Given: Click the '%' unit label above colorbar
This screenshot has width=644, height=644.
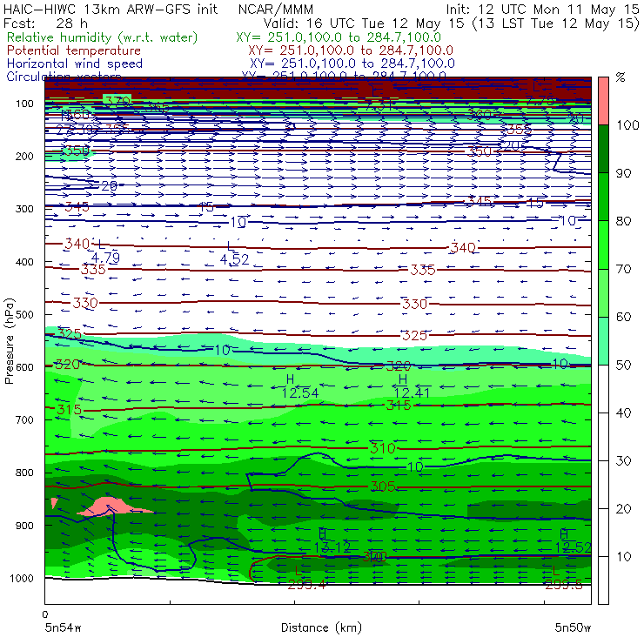Looking at the screenshot, I should pyautogui.click(x=621, y=77).
